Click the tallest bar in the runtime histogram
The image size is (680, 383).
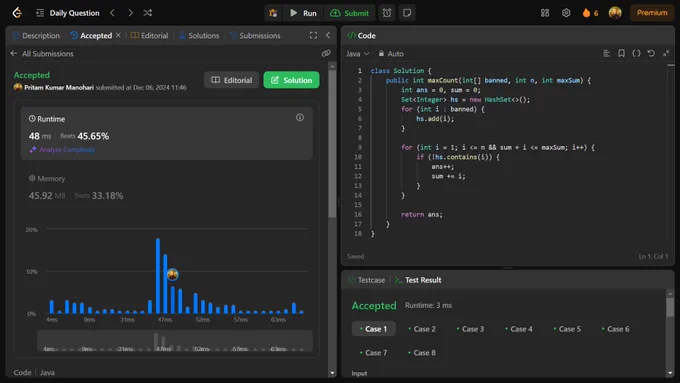pos(158,275)
